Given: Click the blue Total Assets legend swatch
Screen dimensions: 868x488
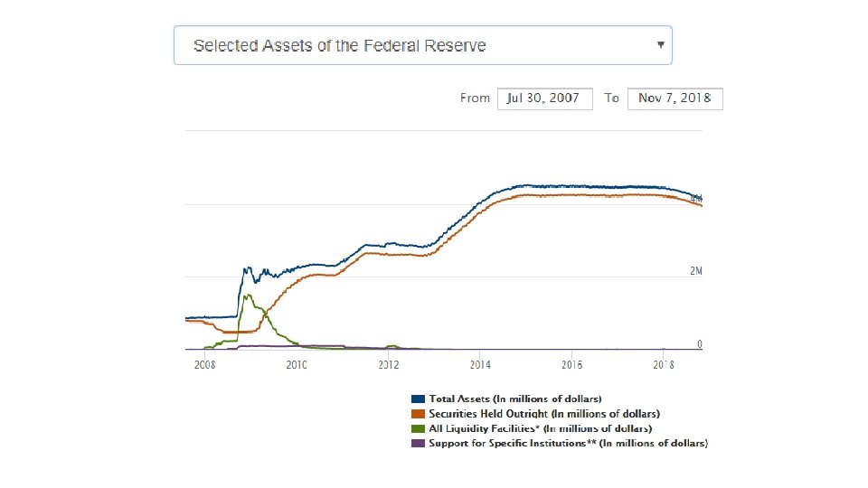Looking at the screenshot, I should (x=418, y=399).
